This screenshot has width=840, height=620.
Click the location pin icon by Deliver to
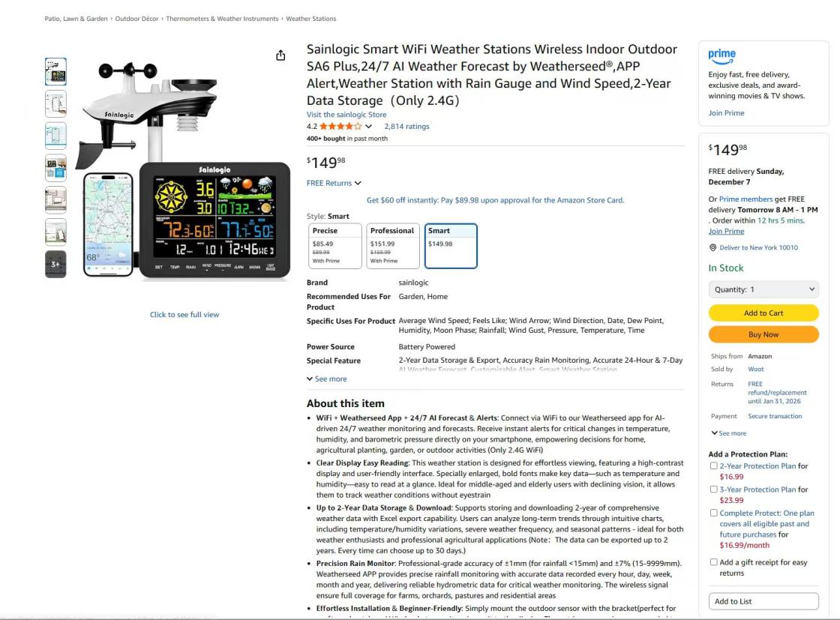click(712, 247)
